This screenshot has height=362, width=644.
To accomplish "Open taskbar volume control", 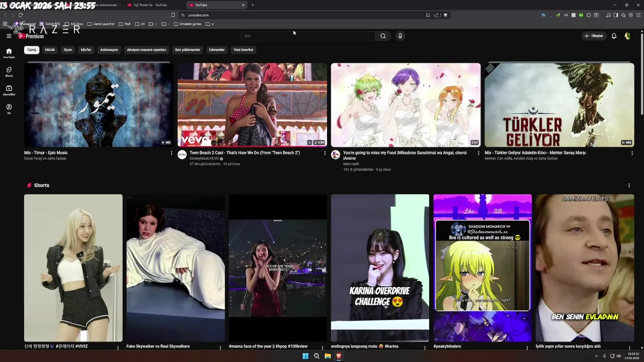I will pos(619,356).
